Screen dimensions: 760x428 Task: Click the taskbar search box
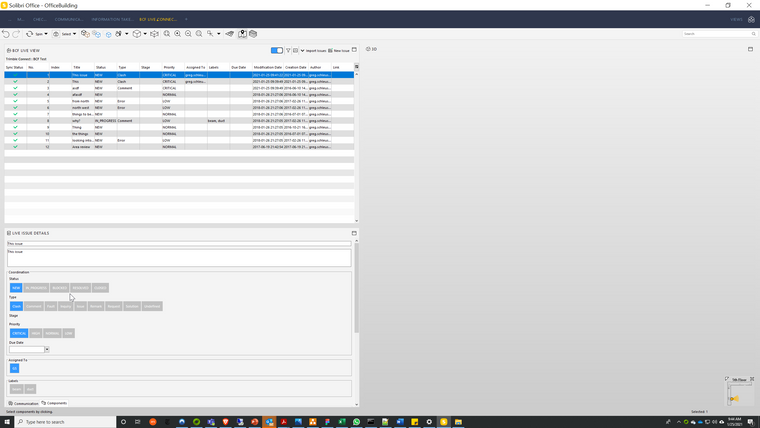[x=65, y=422]
